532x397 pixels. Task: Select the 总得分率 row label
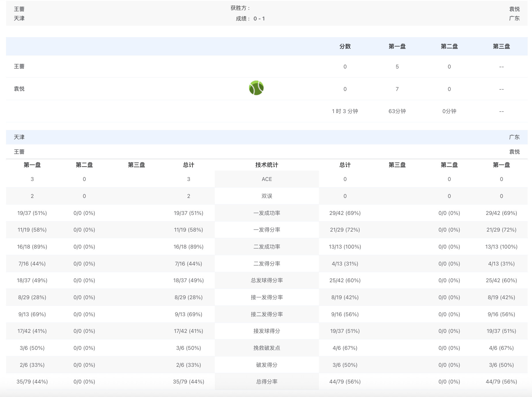coord(267,382)
